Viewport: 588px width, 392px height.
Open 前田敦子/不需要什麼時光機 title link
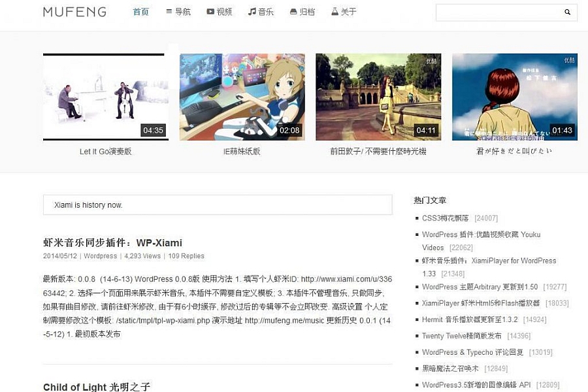(x=378, y=152)
